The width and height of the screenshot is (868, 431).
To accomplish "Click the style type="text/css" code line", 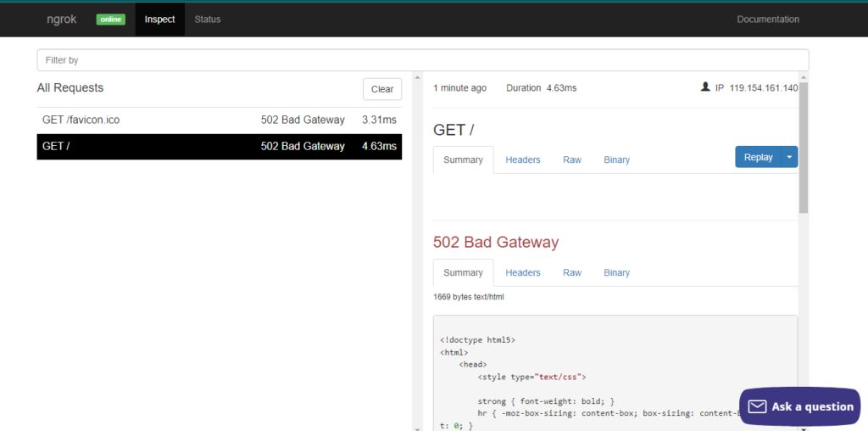I will tap(531, 377).
